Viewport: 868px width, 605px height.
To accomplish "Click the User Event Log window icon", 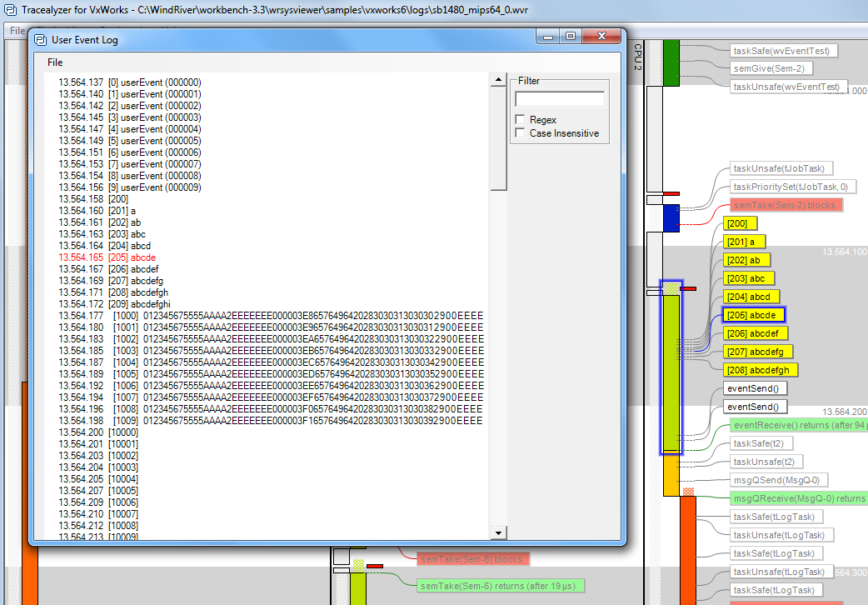I will coord(40,39).
